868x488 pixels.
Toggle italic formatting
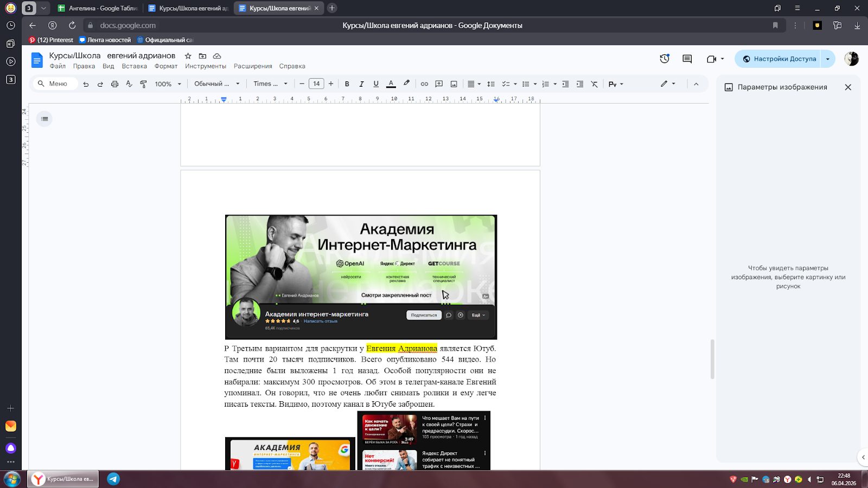[361, 84]
